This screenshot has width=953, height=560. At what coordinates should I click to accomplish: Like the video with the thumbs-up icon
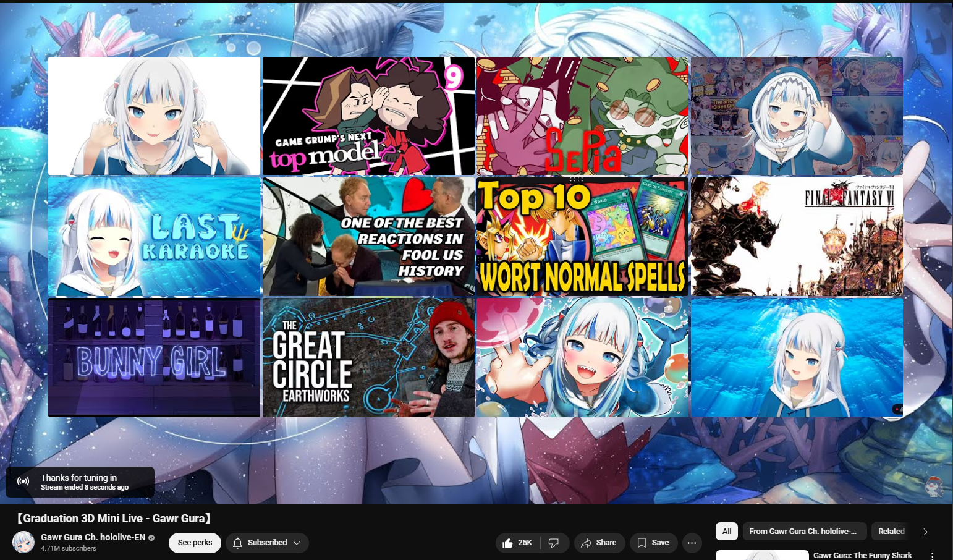[x=517, y=543]
